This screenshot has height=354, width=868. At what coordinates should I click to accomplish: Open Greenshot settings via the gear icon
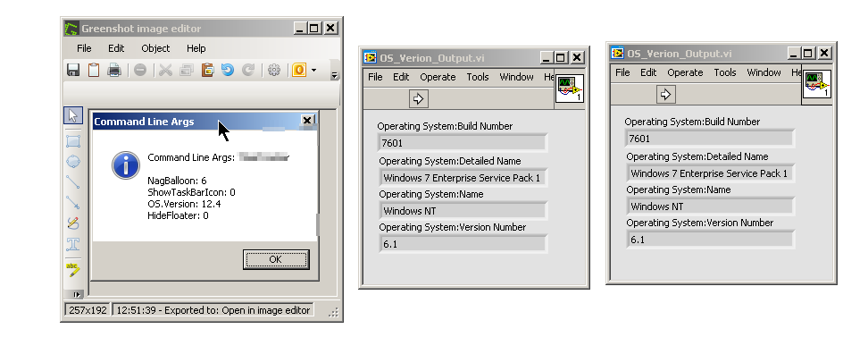(x=274, y=70)
